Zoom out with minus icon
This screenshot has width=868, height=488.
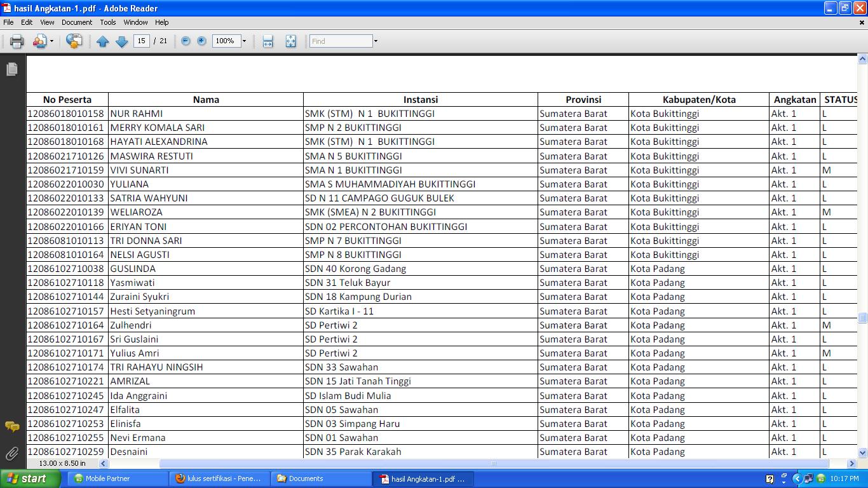click(x=186, y=41)
